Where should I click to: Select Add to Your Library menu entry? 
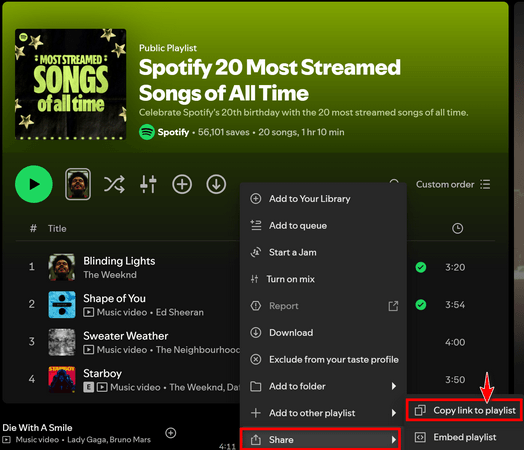(323, 199)
